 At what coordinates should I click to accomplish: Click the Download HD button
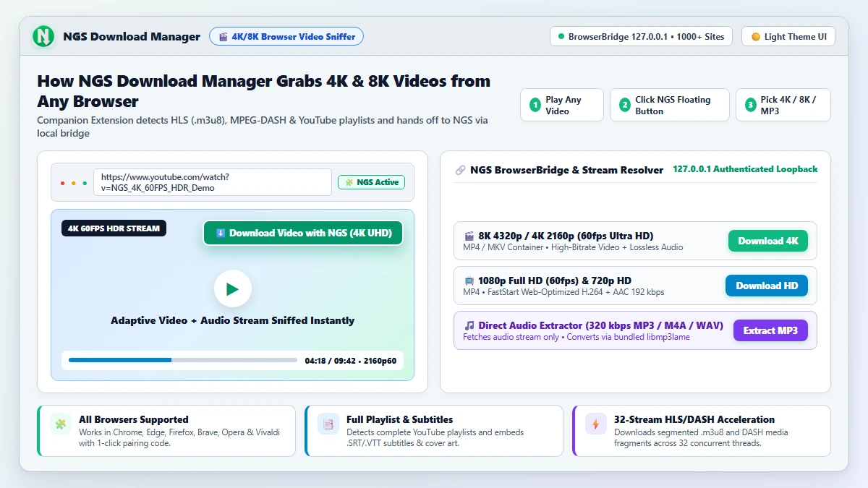click(767, 286)
